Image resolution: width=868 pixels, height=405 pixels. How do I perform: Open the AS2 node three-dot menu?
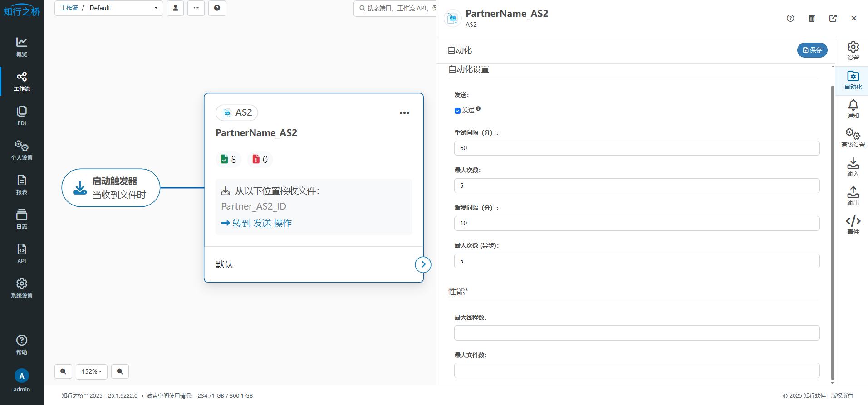pos(404,113)
